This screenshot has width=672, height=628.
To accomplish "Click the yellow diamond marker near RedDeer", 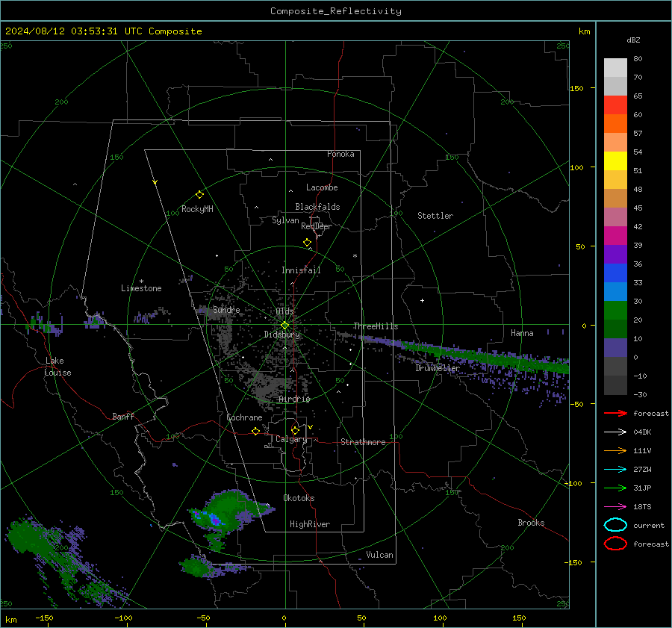I will tap(308, 243).
